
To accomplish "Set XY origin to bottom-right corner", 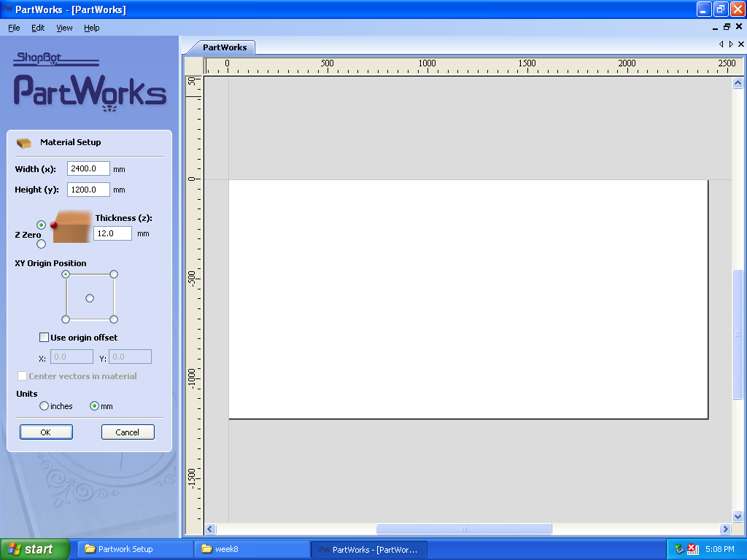I will 114,319.
